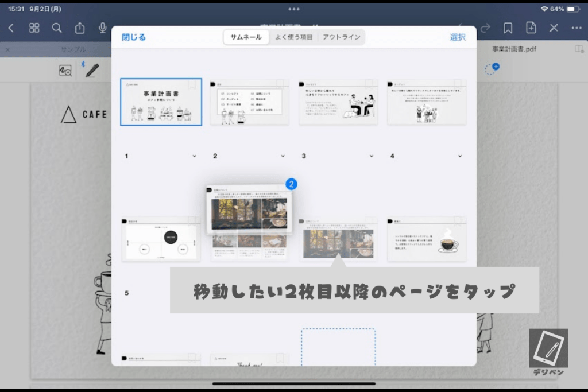Expand page 2 options chevron
Image resolution: width=588 pixels, height=392 pixels.
click(283, 156)
